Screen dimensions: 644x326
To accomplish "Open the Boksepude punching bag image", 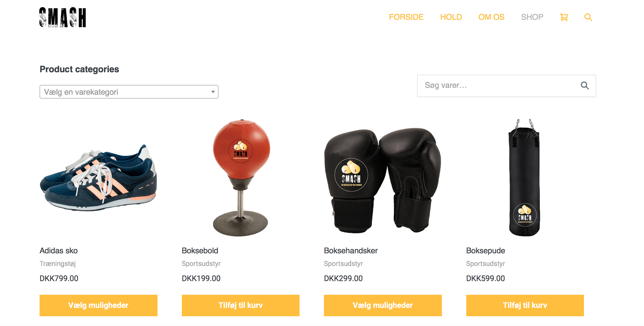I will pyautogui.click(x=525, y=178).
